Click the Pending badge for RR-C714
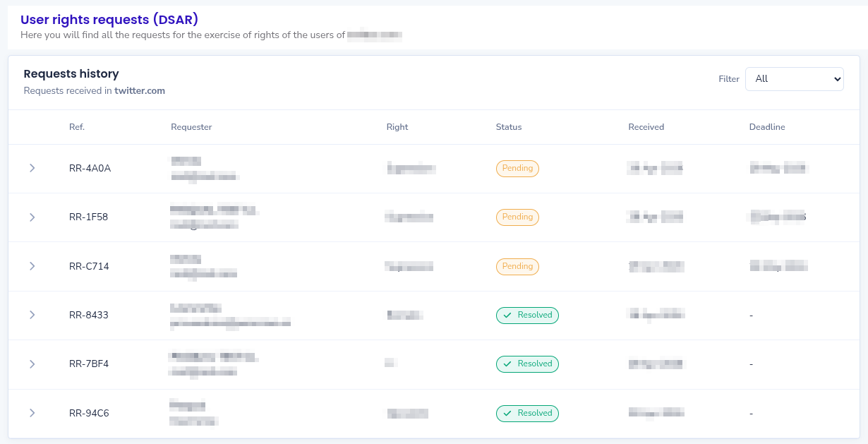Screen dimensions: 868x444 (x=517, y=266)
